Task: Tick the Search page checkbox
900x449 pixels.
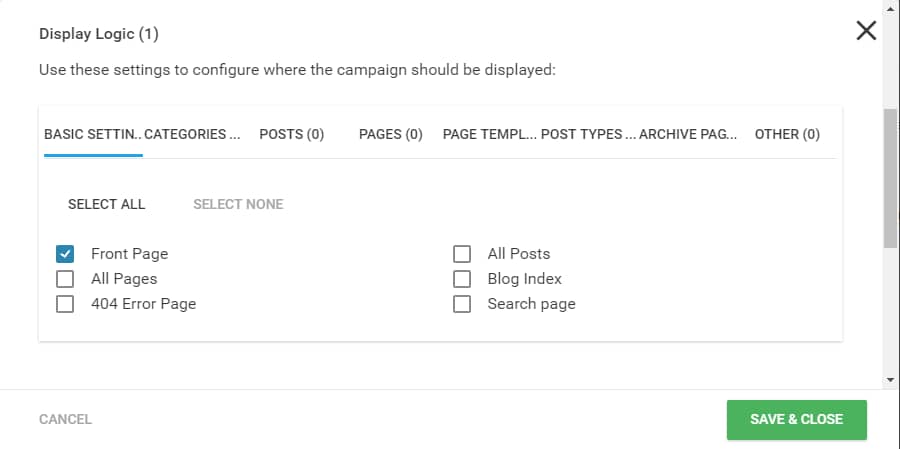Action: (x=461, y=304)
